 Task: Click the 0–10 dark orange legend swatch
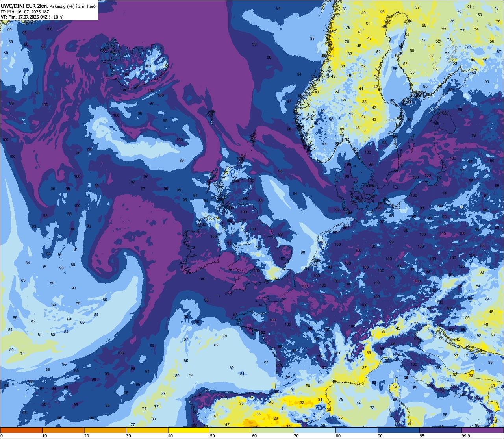click(x=21, y=430)
